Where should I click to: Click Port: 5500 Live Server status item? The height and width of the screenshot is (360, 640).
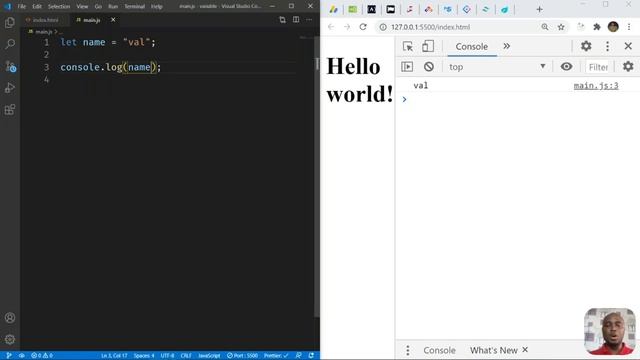click(x=242, y=356)
